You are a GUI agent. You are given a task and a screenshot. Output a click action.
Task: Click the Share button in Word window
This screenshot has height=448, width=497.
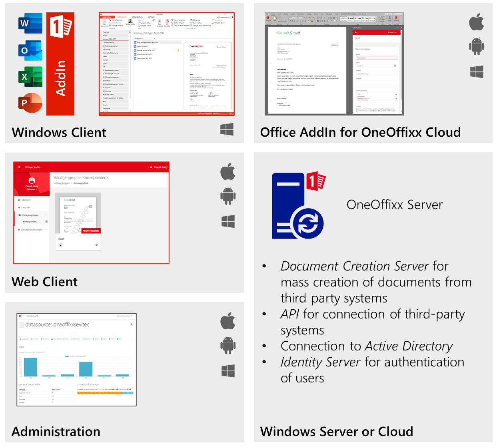tap(388, 14)
